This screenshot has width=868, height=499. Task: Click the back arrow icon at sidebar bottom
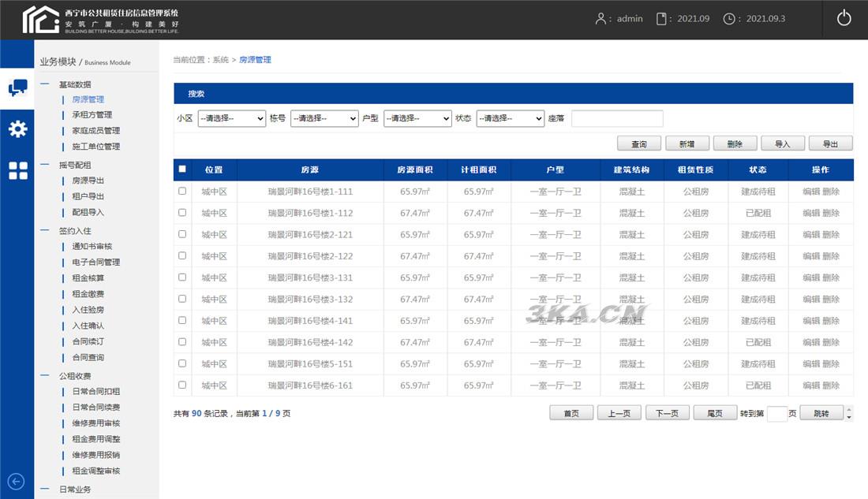pyautogui.click(x=17, y=481)
